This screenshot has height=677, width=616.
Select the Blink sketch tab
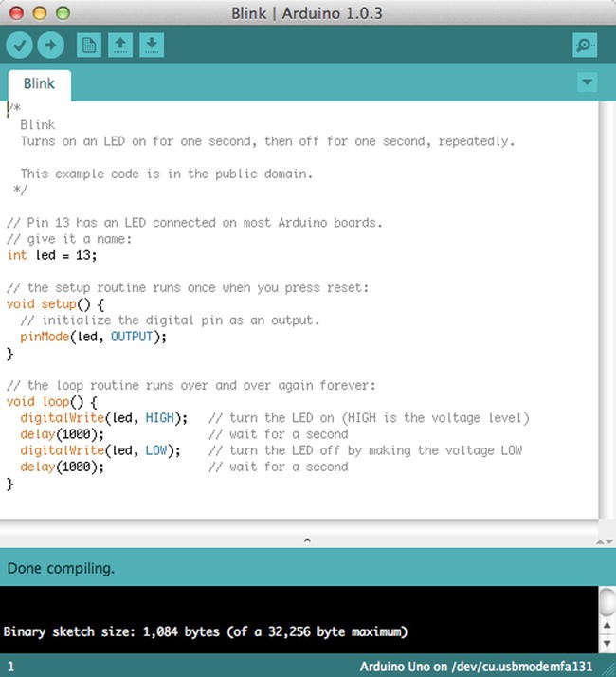[39, 83]
